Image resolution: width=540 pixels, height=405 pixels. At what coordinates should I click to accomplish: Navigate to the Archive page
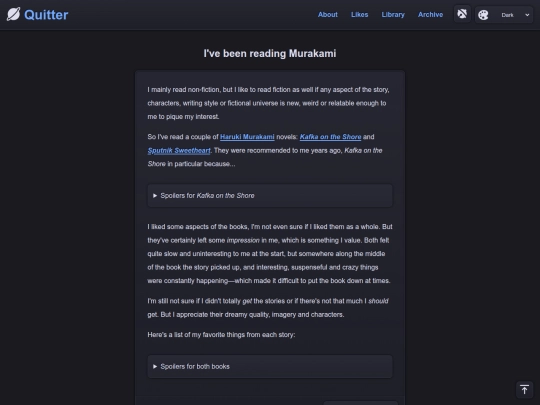click(x=430, y=14)
